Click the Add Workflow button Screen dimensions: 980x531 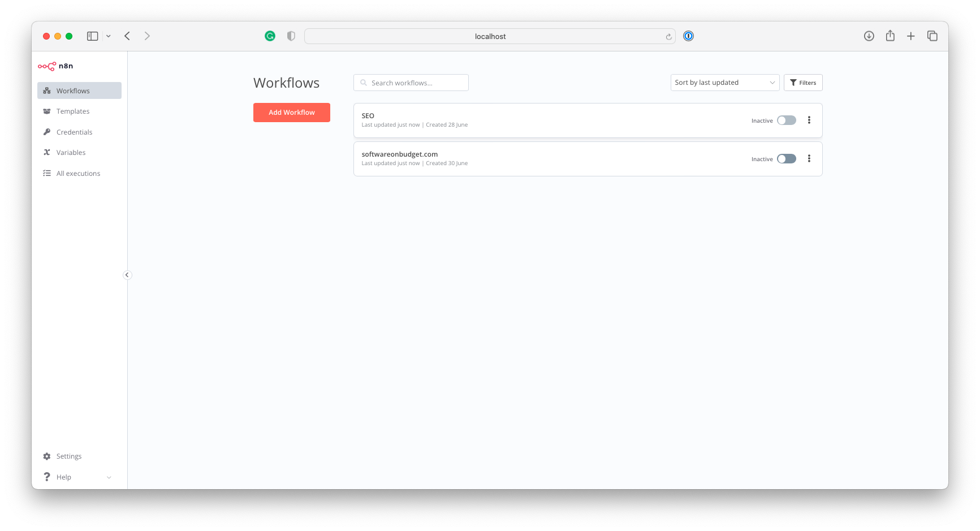click(291, 112)
